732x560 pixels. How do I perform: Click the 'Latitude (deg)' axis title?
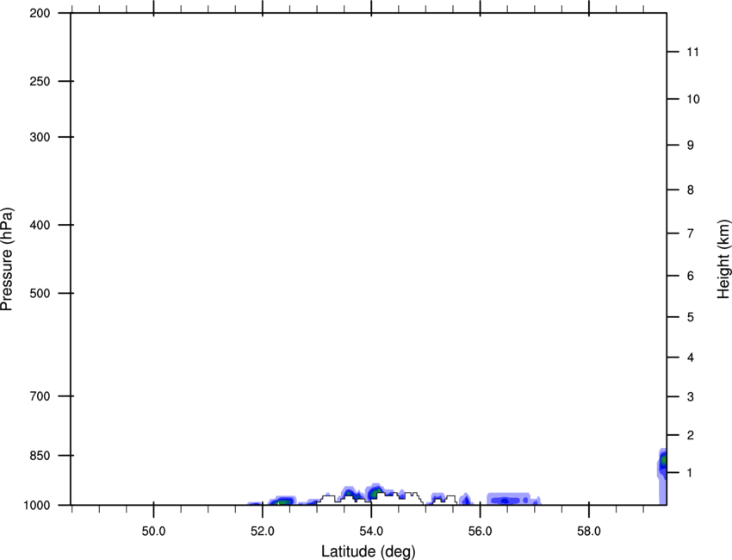point(369,551)
